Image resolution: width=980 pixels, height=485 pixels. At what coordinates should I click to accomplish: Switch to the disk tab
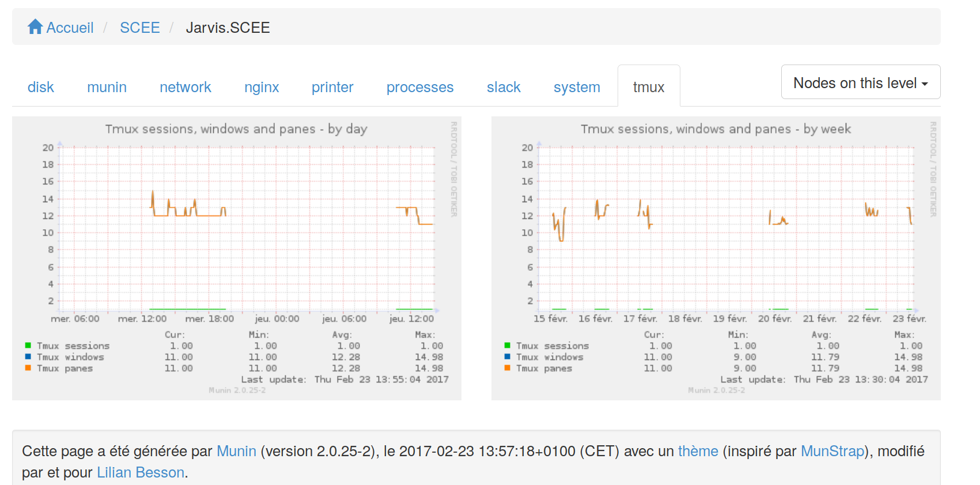(x=40, y=87)
